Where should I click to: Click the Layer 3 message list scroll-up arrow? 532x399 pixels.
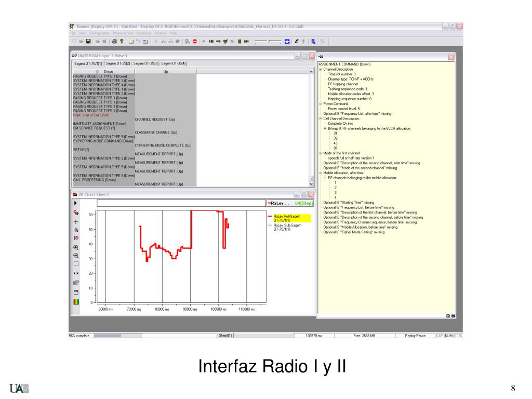[311, 72]
